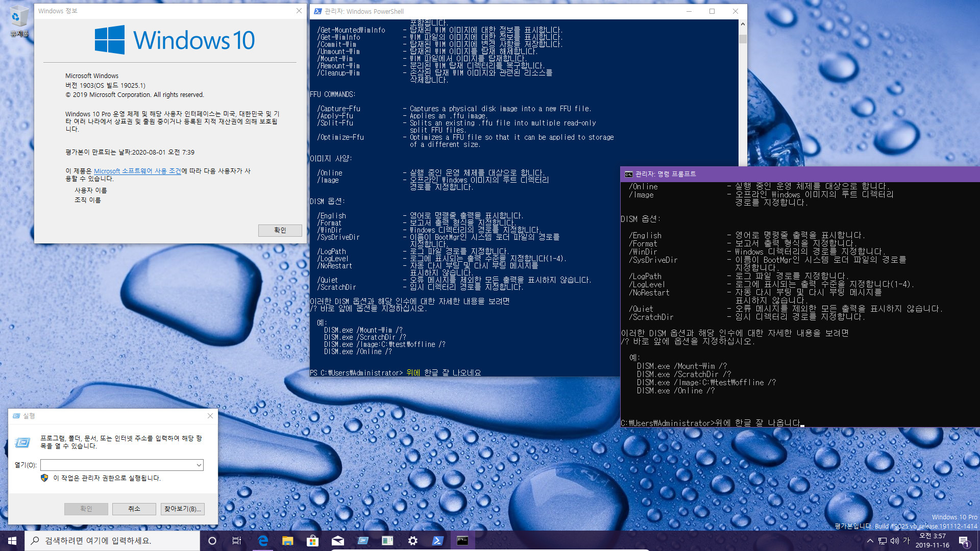Viewport: 980px width, 551px height.
Task: Open File Explorer from the taskbar
Action: [287, 541]
